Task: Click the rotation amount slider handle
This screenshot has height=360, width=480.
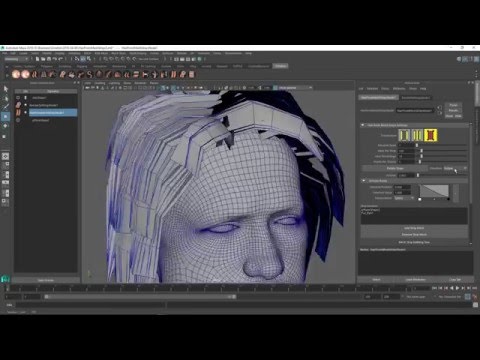Action: tap(418, 175)
